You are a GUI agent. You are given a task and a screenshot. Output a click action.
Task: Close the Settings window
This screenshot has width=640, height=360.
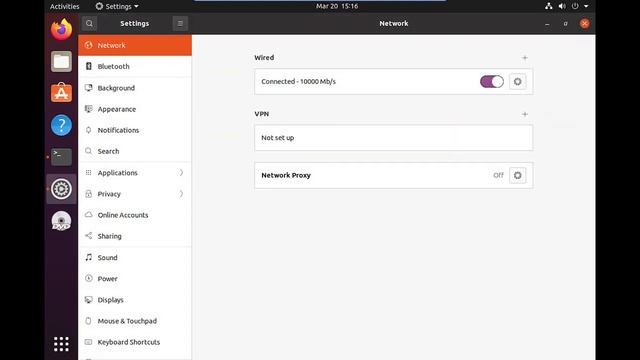584,24
